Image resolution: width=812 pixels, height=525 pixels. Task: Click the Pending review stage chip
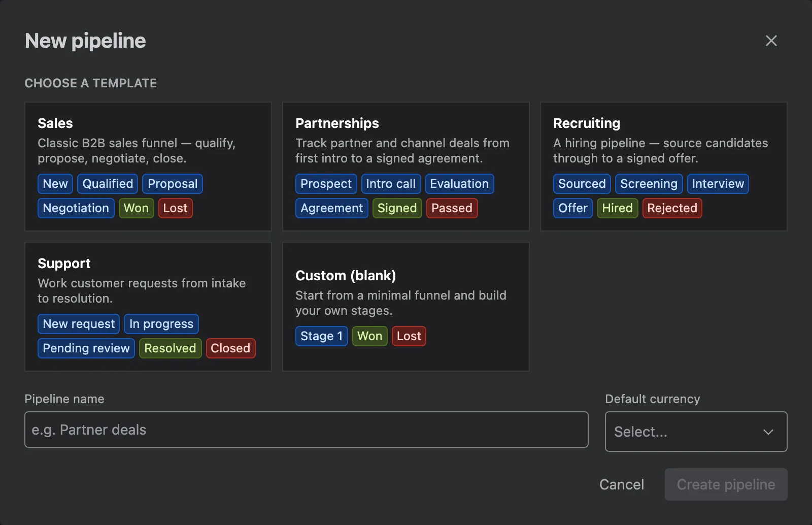coord(86,348)
